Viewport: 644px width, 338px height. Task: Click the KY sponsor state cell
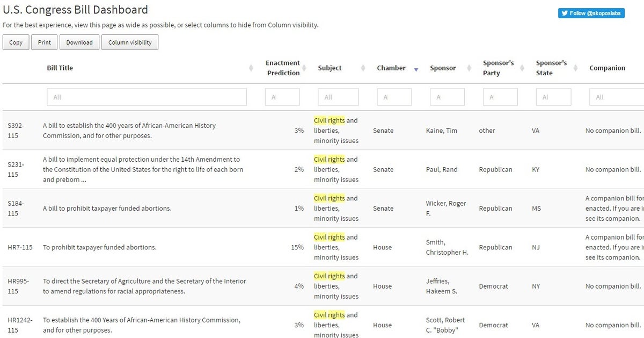point(536,169)
